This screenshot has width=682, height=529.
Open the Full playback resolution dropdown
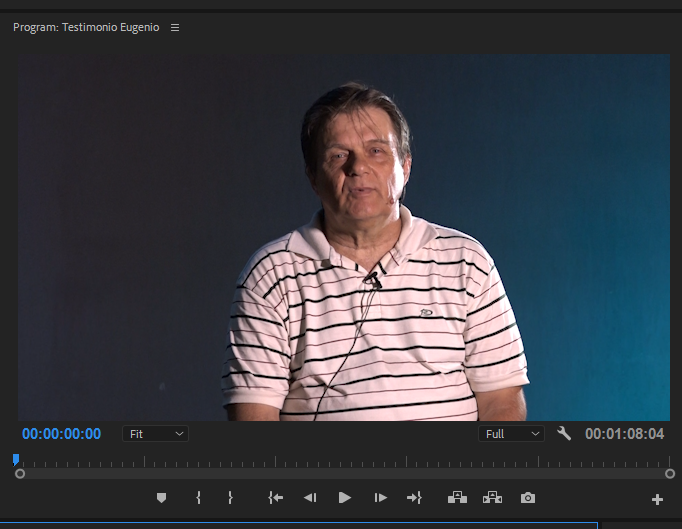click(512, 434)
